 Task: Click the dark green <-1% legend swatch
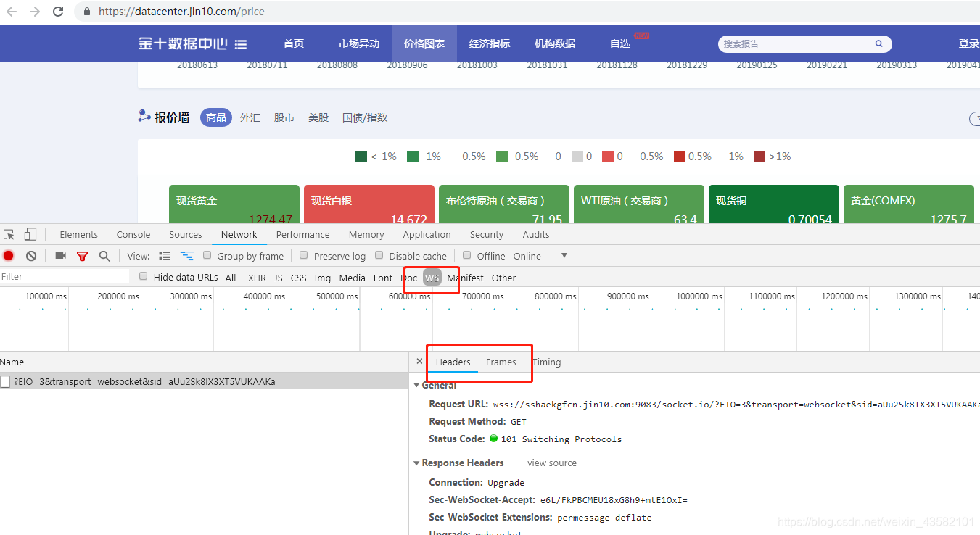[x=361, y=157]
